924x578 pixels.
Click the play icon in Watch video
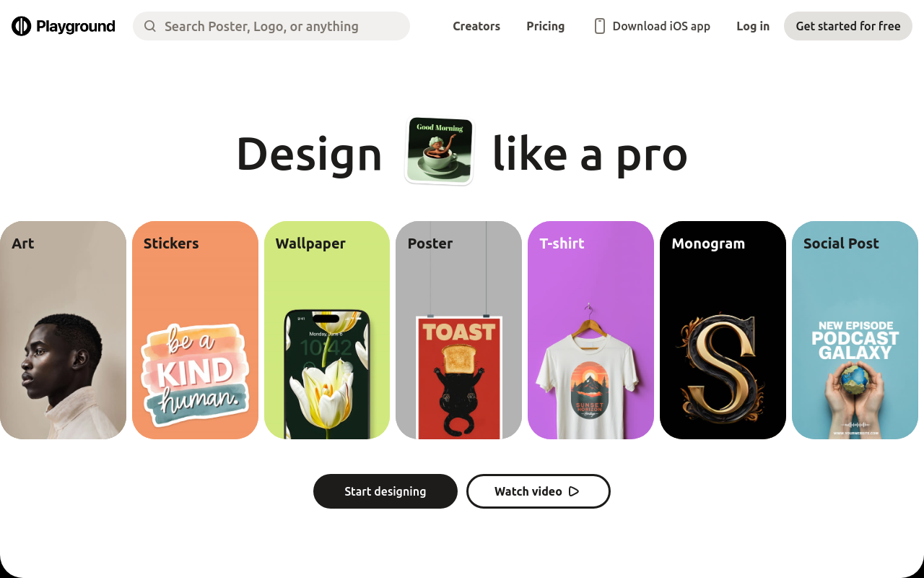pos(574,491)
